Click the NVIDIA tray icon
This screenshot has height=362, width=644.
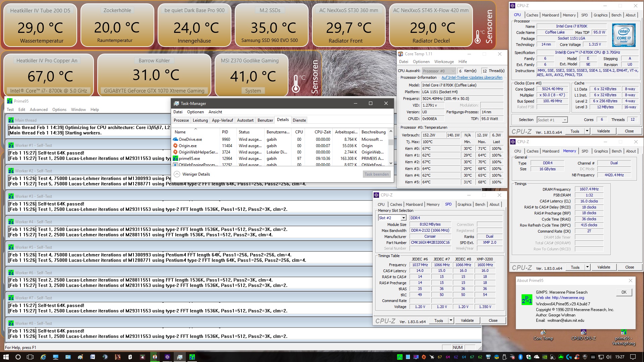pos(545,357)
